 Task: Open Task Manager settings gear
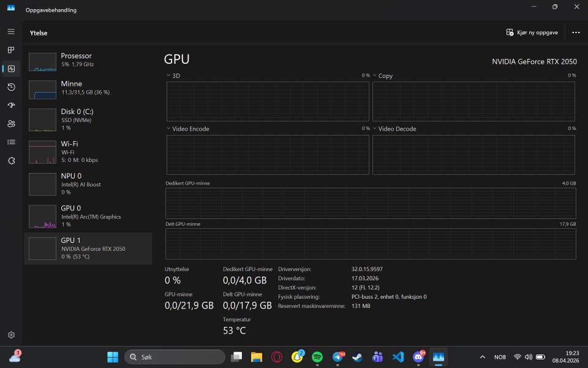coord(11,335)
